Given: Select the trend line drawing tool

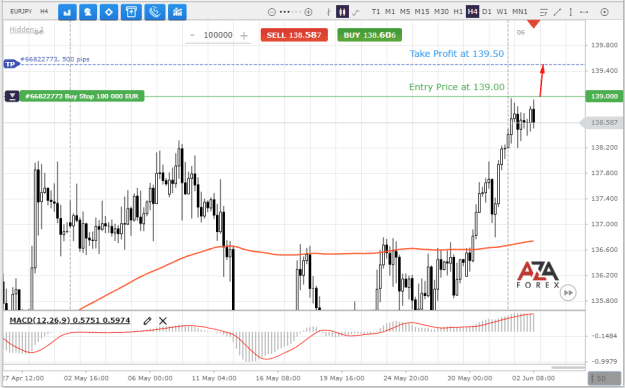Looking at the screenshot, I should pos(557,12).
